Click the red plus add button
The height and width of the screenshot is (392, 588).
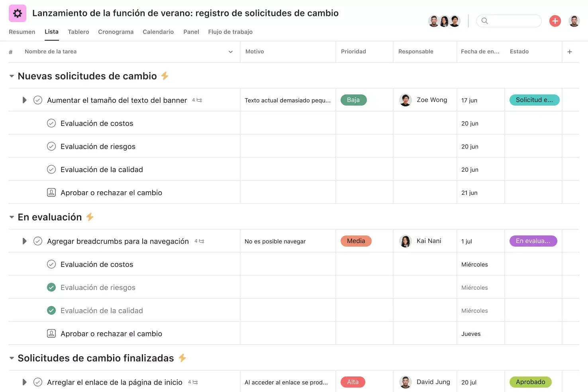tap(555, 21)
